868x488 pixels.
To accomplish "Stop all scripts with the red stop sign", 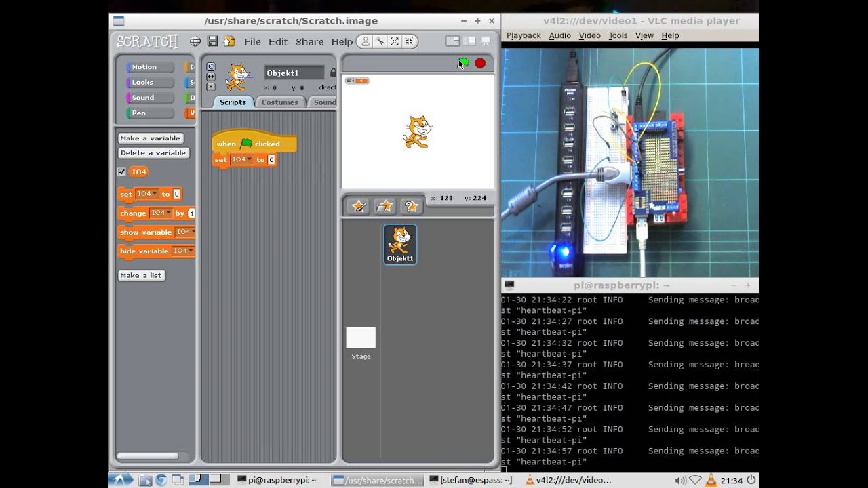I will coord(480,63).
